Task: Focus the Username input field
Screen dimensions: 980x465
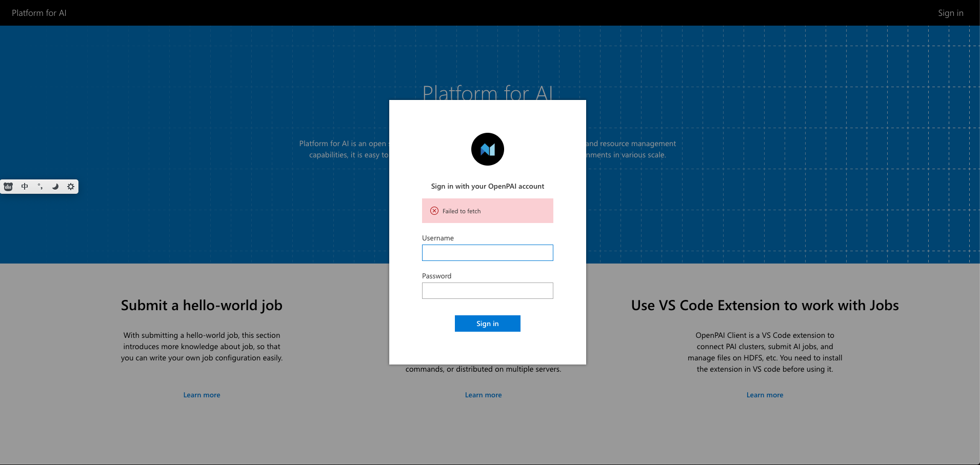Action: (487, 253)
